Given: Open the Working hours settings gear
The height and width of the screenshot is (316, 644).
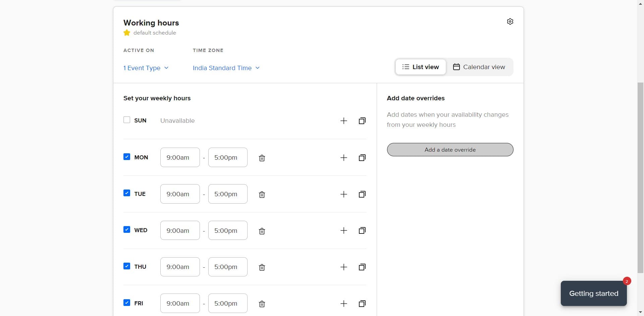Looking at the screenshot, I should coord(510,21).
